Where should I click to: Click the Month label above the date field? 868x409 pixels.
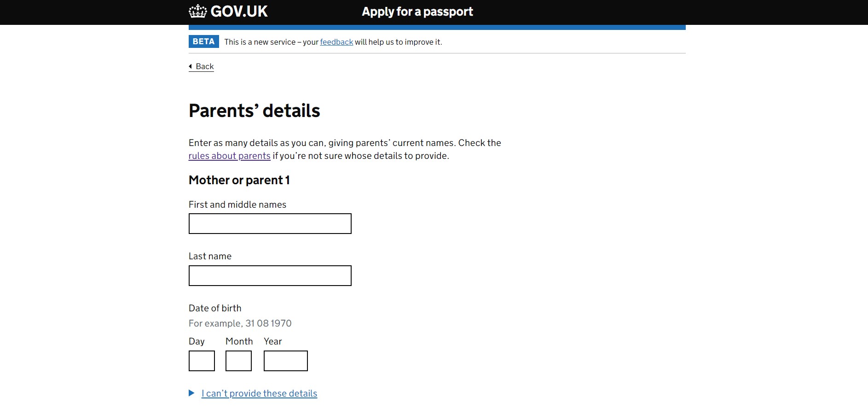(239, 341)
